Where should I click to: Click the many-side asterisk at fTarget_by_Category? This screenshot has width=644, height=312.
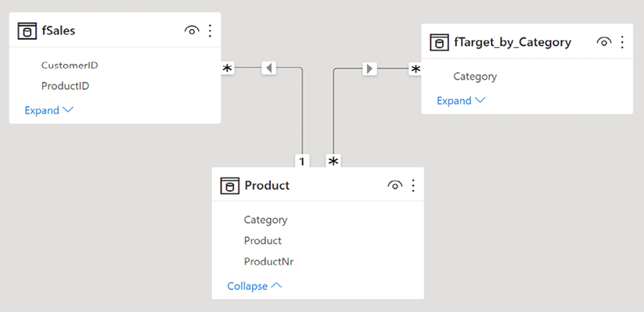(x=416, y=69)
